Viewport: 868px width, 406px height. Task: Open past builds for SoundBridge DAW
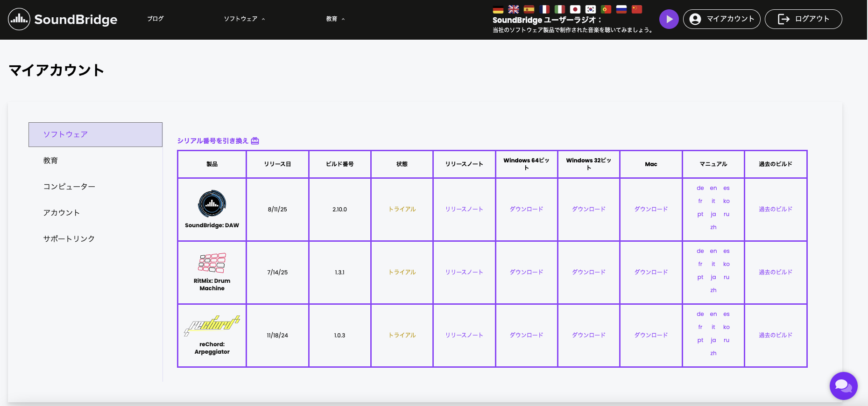tap(776, 209)
